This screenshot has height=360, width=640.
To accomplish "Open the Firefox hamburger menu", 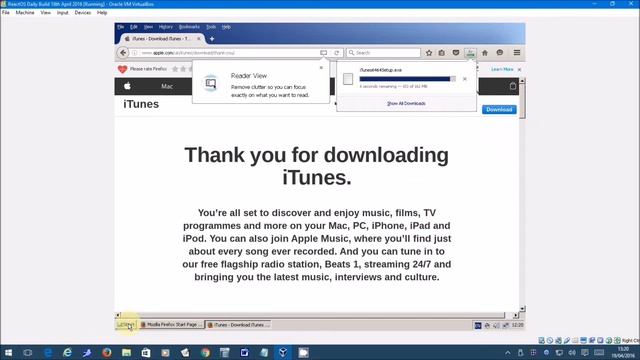I will point(517,53).
